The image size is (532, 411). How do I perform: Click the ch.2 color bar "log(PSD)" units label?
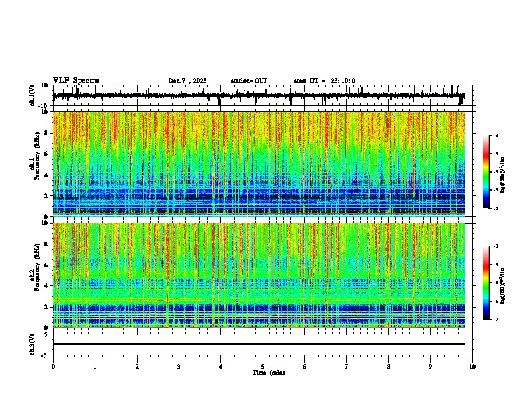[503, 285]
